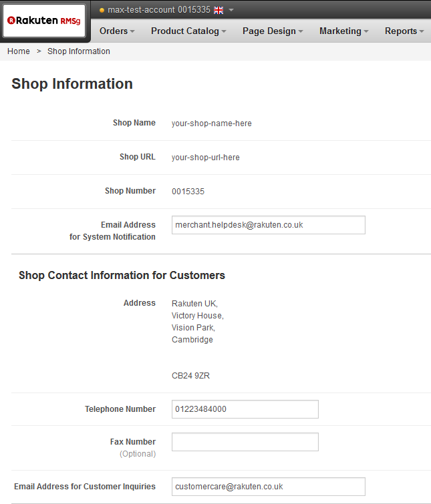Click the UK flag icon
The height and width of the screenshot is (504, 431).
point(219,10)
